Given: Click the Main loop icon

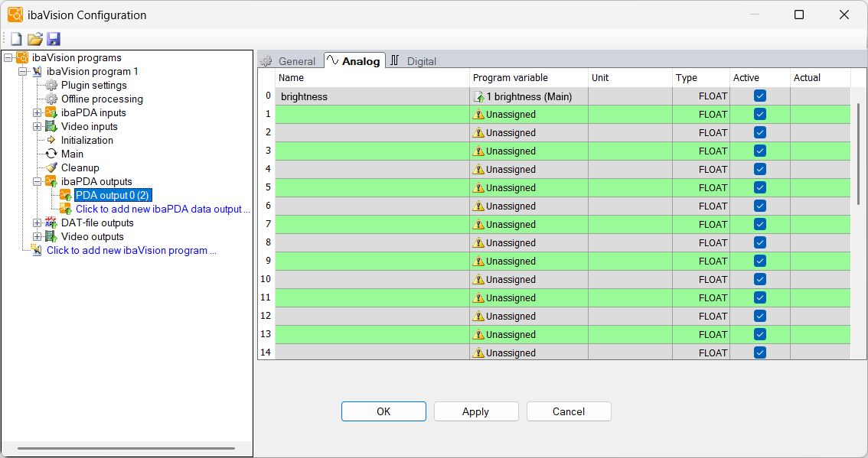Looking at the screenshot, I should 51,154.
